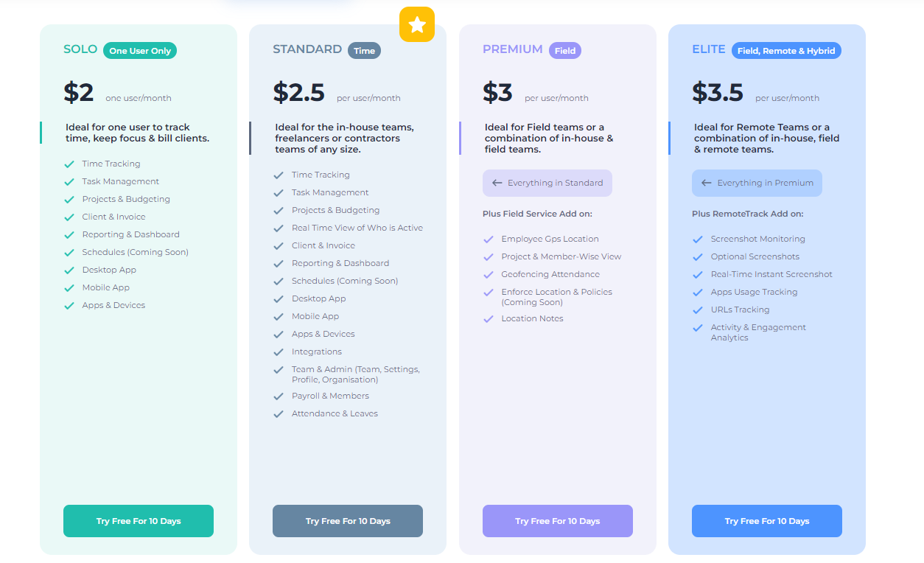Start the Elite plan 10-day free trial
This screenshot has height=563, width=924.
click(x=767, y=521)
